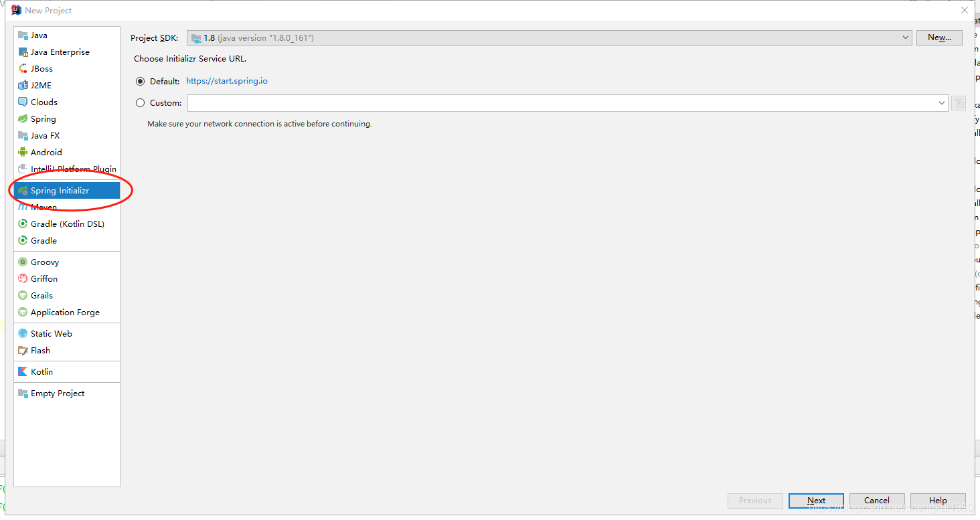Click the Kotlin icon
This screenshot has width=980, height=520.
click(23, 372)
